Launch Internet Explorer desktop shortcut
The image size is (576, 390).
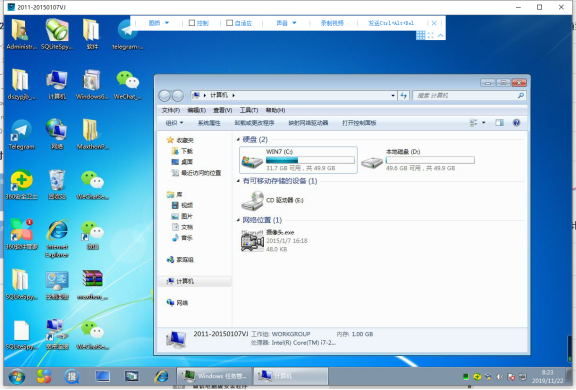click(57, 238)
